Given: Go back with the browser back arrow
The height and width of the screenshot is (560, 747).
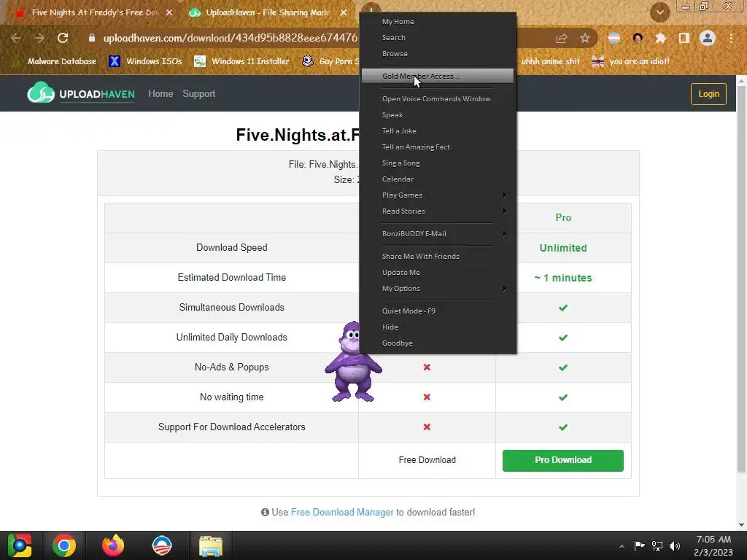Looking at the screenshot, I should click(x=15, y=38).
